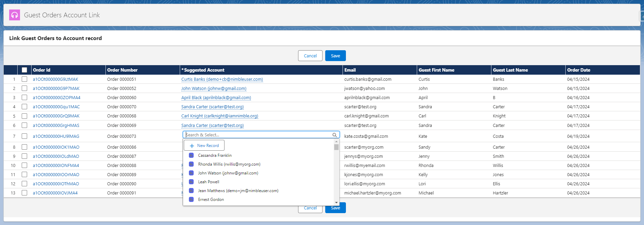The height and width of the screenshot is (225, 644).
Task: Click the search magnifier icon in lookup field
Action: (x=334, y=135)
